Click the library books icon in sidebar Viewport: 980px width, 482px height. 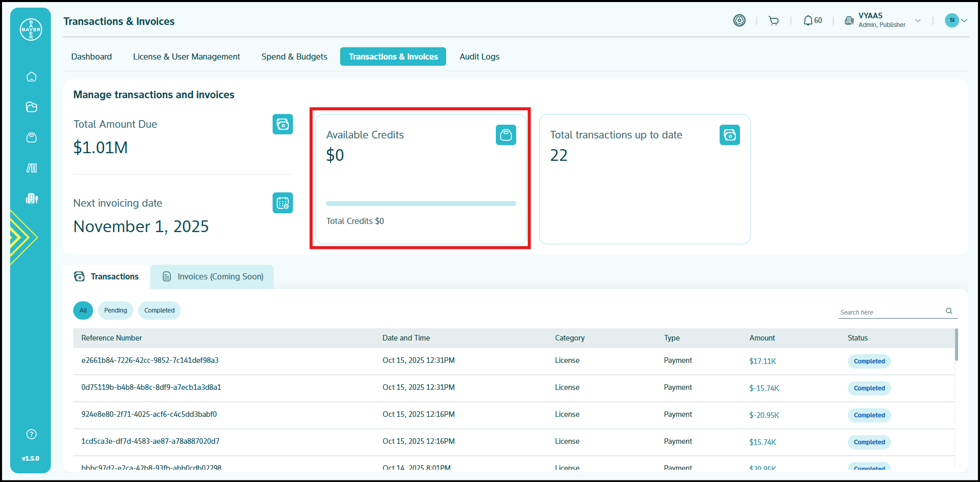pos(32,168)
